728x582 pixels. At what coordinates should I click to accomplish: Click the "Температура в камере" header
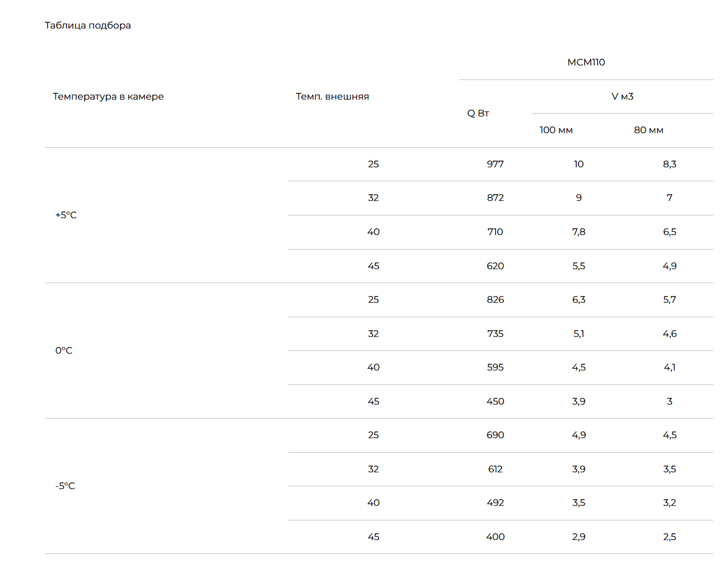(108, 96)
